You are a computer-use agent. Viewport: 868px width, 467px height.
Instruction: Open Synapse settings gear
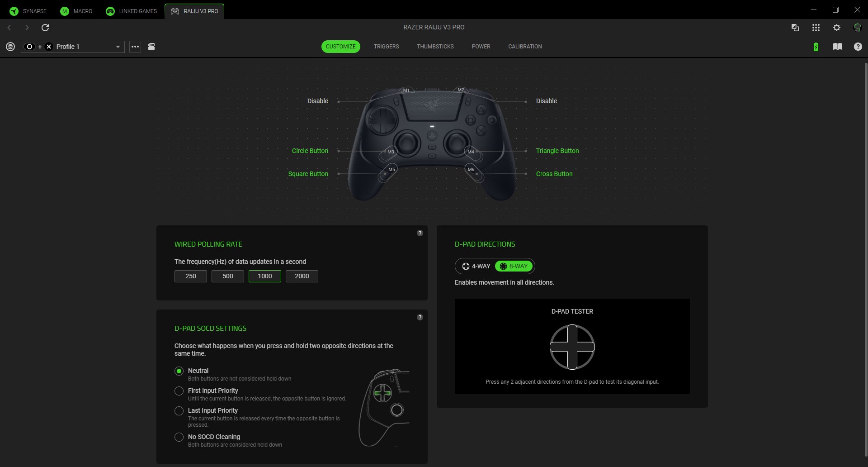pyautogui.click(x=836, y=28)
